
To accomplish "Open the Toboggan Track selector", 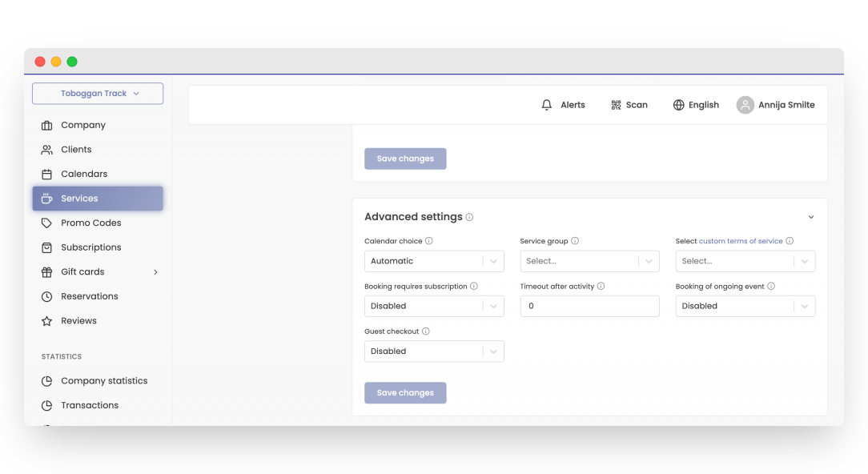I will coord(97,93).
